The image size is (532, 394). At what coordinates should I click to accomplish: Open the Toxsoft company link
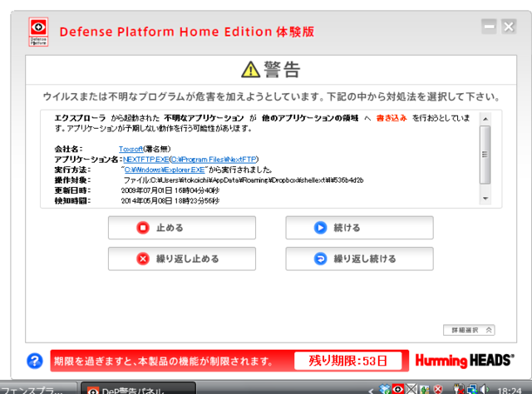131,149
